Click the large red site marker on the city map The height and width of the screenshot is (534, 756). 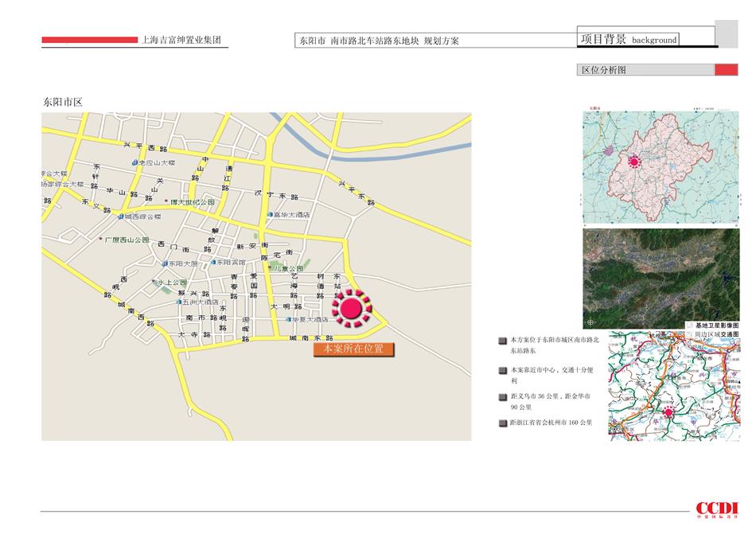click(x=352, y=309)
